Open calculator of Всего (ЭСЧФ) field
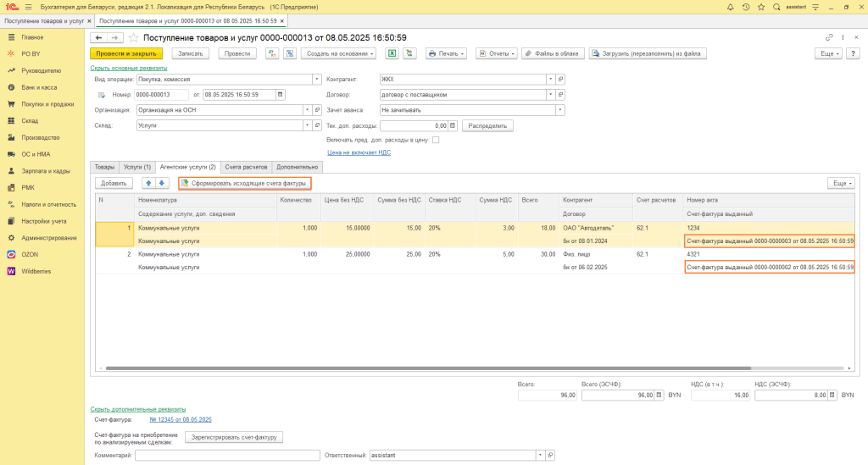This screenshot has height=465, width=868. [659, 396]
